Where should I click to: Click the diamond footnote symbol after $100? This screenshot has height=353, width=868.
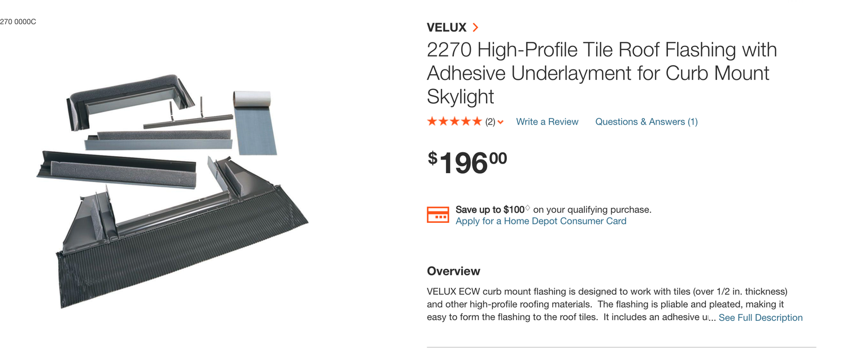[x=528, y=208]
